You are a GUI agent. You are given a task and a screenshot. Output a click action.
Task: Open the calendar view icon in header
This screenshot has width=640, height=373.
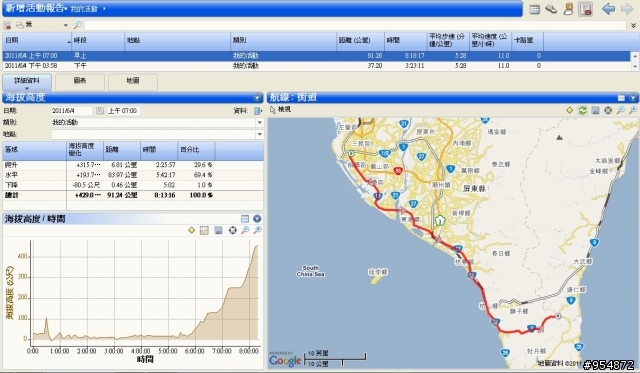tap(534, 9)
